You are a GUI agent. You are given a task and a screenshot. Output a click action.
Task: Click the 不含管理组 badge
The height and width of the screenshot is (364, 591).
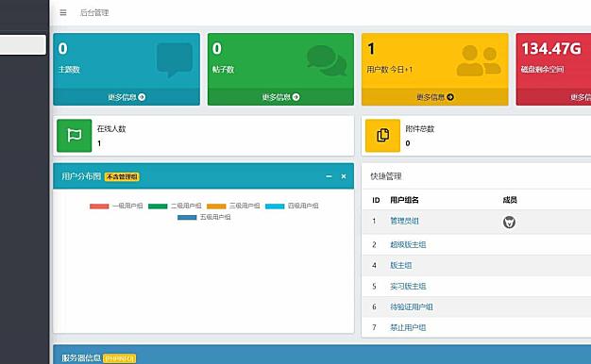(x=122, y=176)
